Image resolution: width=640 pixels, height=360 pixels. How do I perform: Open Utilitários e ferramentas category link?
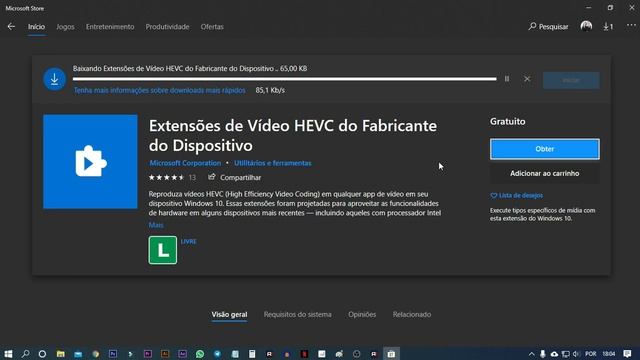point(273,163)
